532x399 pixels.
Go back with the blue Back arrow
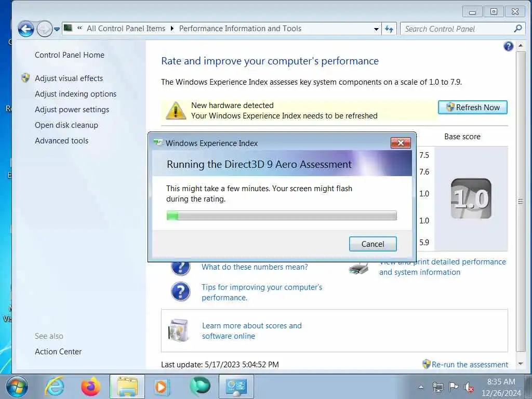pos(26,29)
